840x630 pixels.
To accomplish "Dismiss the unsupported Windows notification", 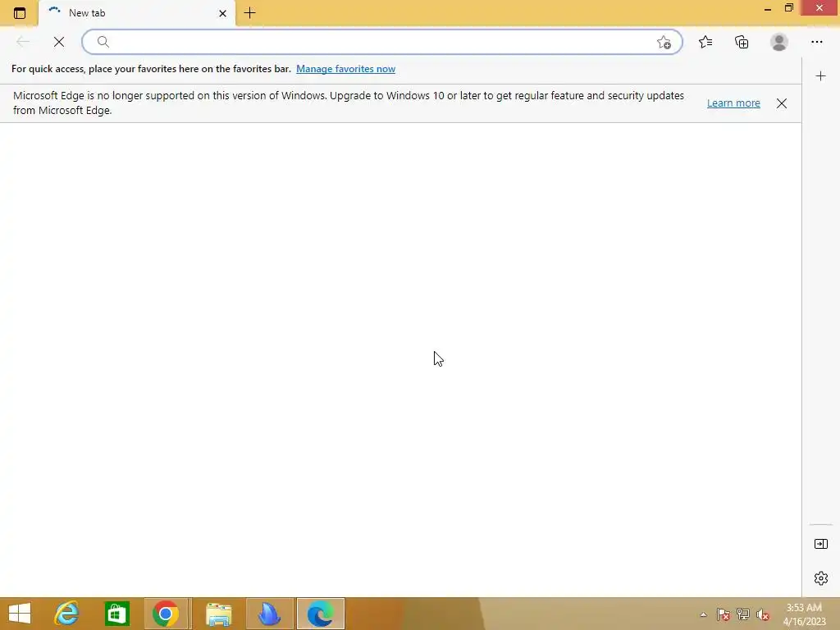I will click(x=782, y=103).
